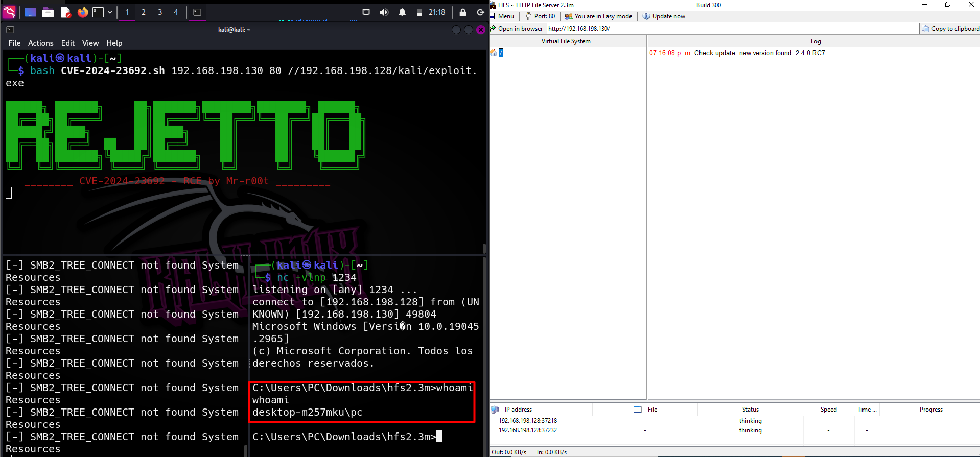Screen dimensions: 980x457
Task: Open the terminal View menu
Action: click(x=90, y=43)
